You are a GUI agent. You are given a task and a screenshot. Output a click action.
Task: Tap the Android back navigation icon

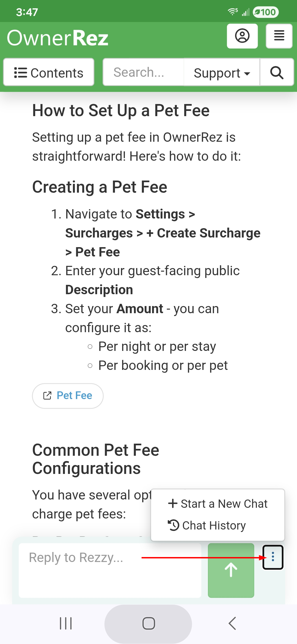pos(232,623)
